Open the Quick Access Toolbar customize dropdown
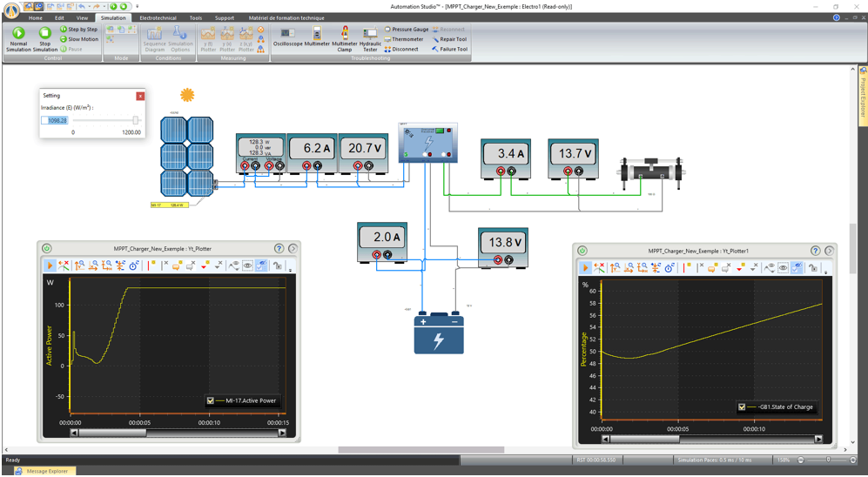 (x=136, y=7)
